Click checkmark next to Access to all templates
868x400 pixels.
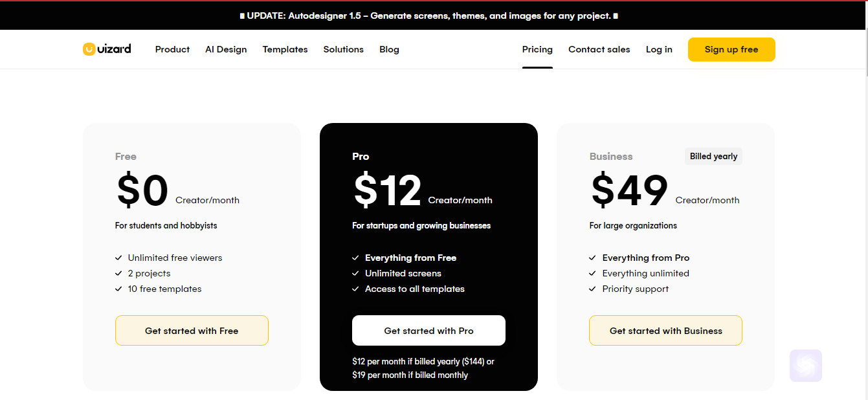(355, 289)
